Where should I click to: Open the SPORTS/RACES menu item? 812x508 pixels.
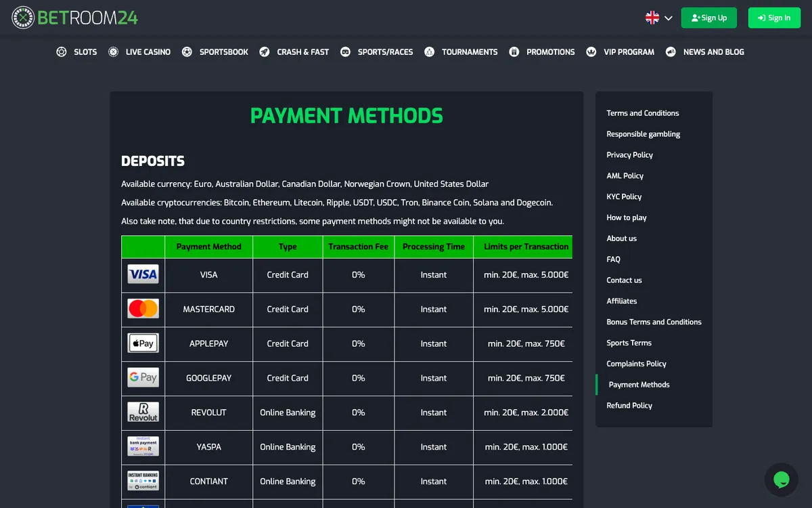[x=385, y=52]
